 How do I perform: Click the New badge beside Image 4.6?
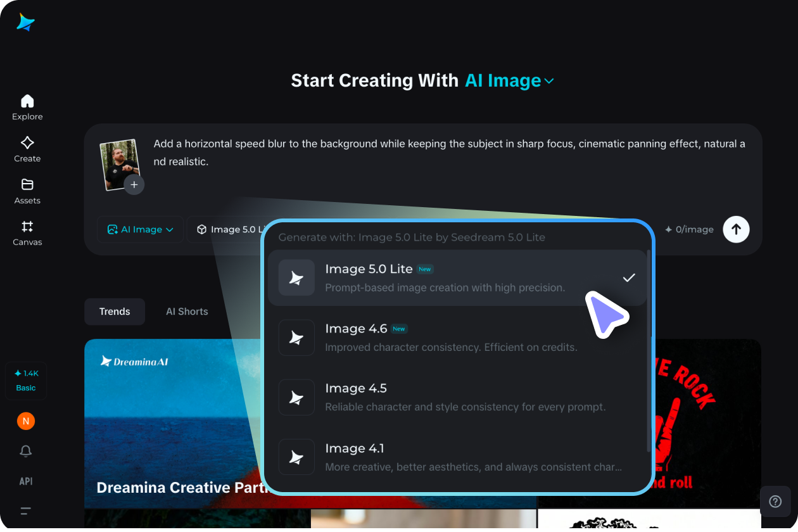click(x=399, y=329)
